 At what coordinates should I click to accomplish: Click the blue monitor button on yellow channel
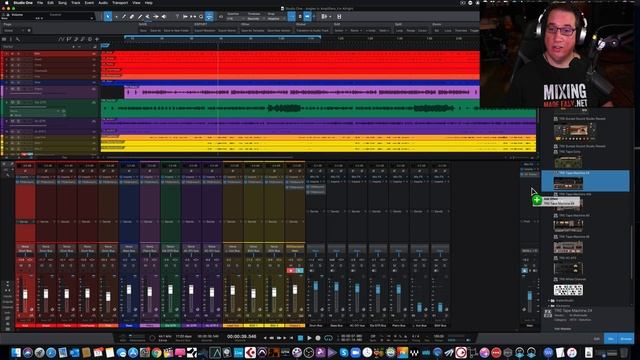pos(299,270)
